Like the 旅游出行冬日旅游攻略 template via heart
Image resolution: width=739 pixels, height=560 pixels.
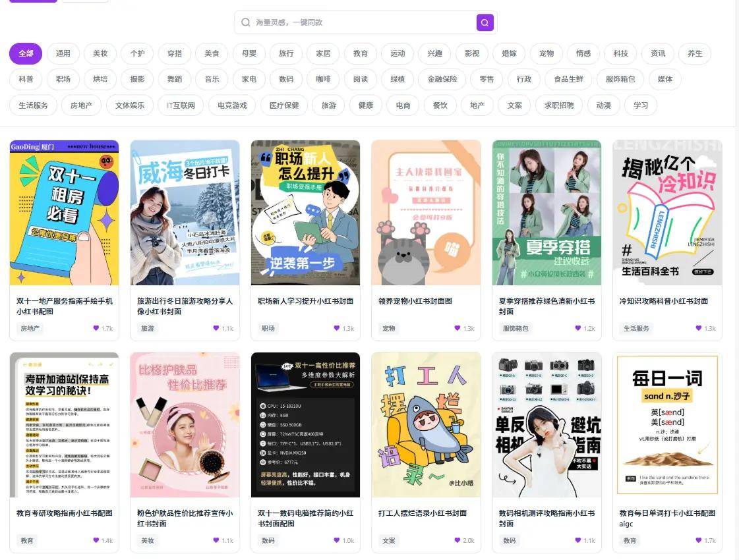(x=216, y=328)
